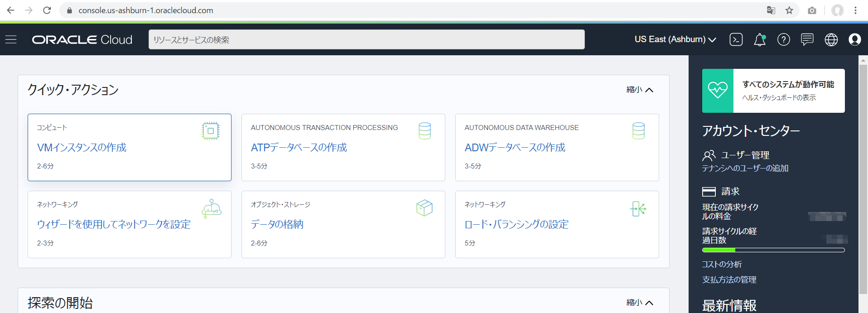This screenshot has width=868, height=313.
Task: Open the language globe icon
Action: coord(831,39)
